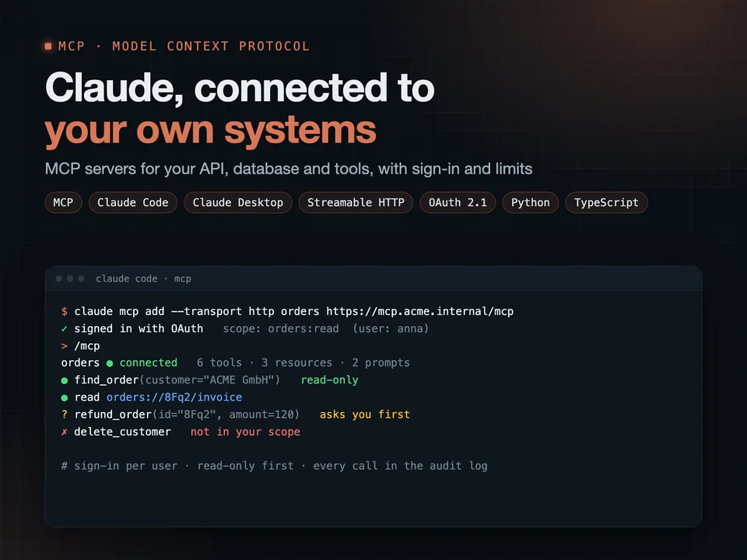Click the yellow question mark before refund_order
Viewport: 747px width, 560px height.
65,415
